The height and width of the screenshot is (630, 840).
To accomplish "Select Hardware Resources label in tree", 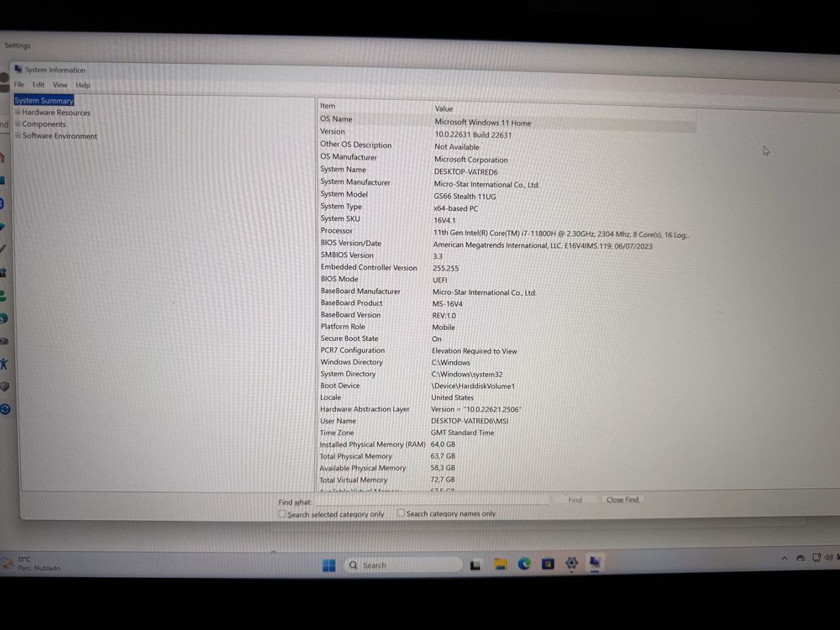I will point(56,113).
